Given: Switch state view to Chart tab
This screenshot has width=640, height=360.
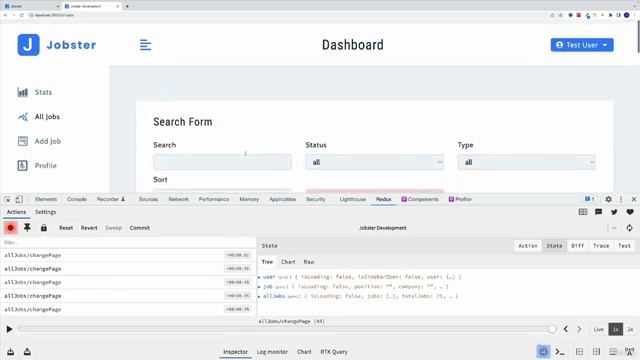Looking at the screenshot, I should click(x=288, y=262).
